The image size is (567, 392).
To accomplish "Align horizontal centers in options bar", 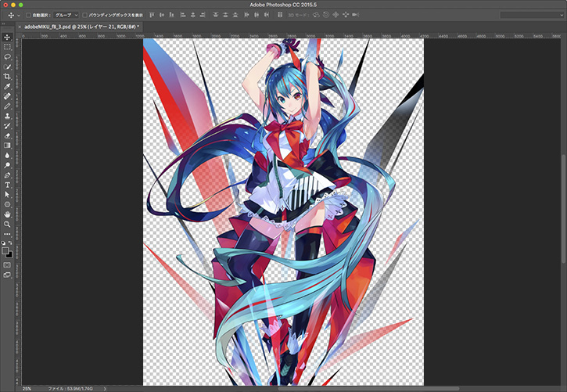I will 192,15.
